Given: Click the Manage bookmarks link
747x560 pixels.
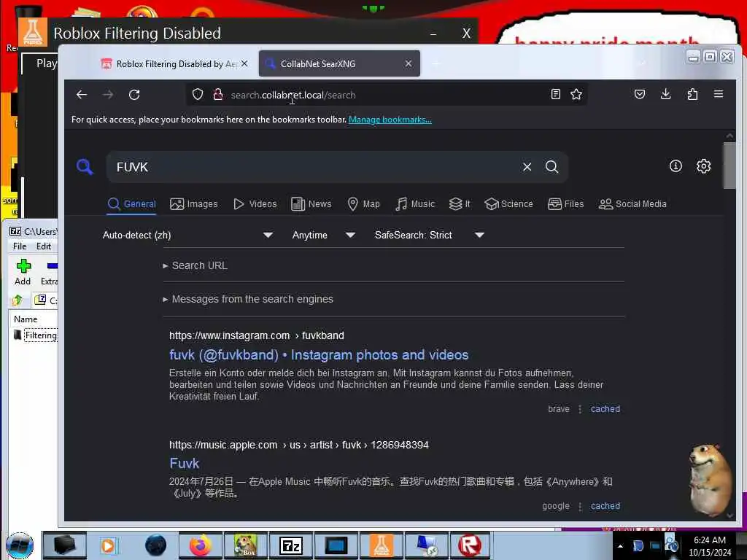Looking at the screenshot, I should (390, 120).
